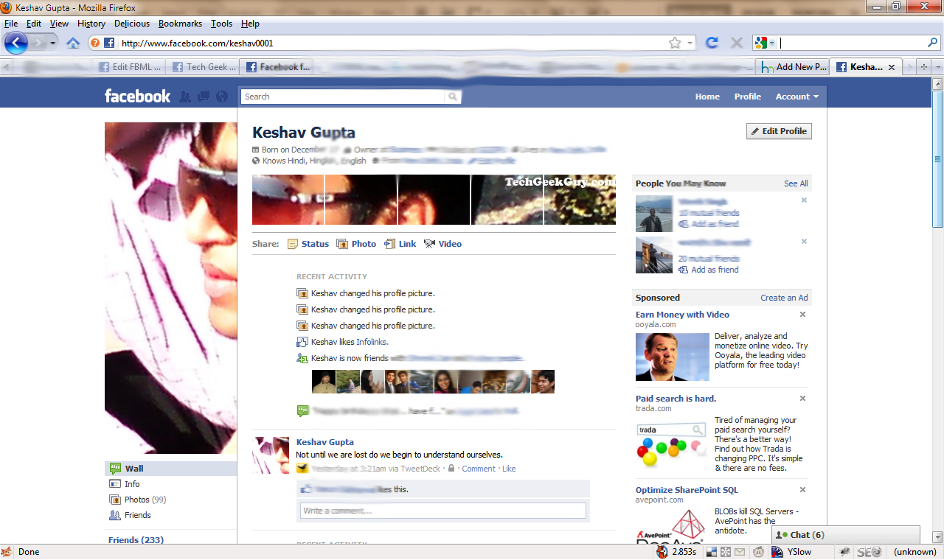
Task: Click the magnifier button in Facebook search
Action: point(454,97)
